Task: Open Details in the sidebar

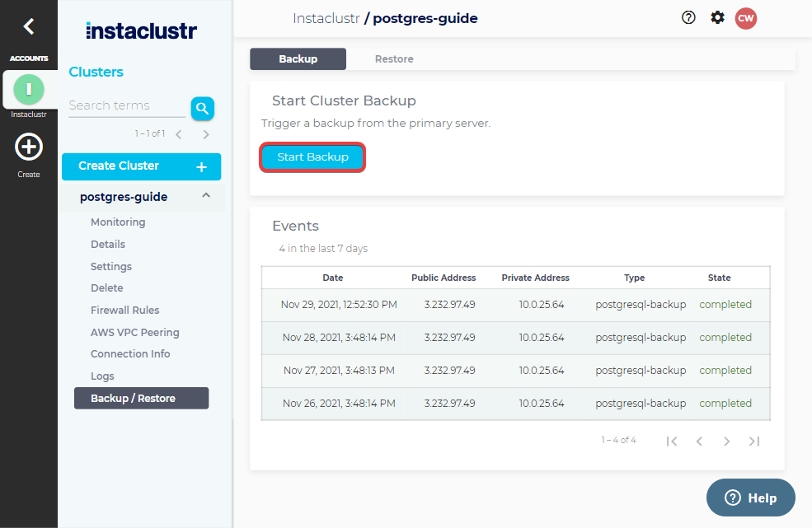Action: click(x=108, y=245)
